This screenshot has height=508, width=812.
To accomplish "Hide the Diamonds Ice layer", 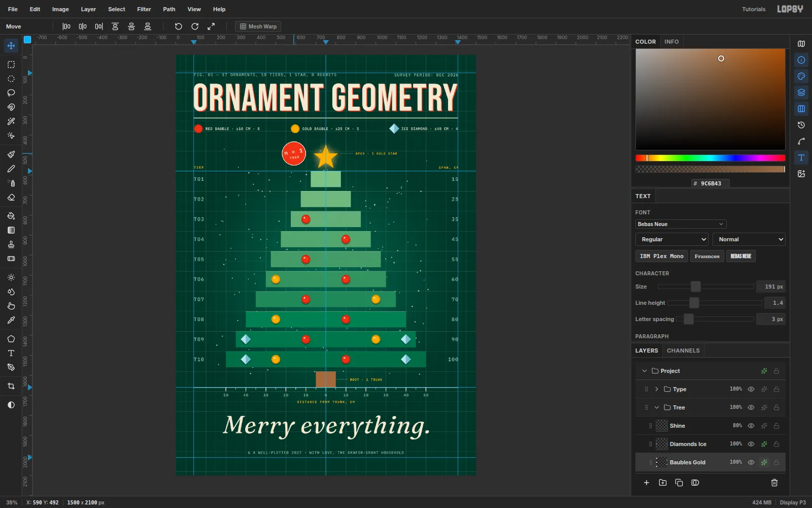I will (751, 444).
